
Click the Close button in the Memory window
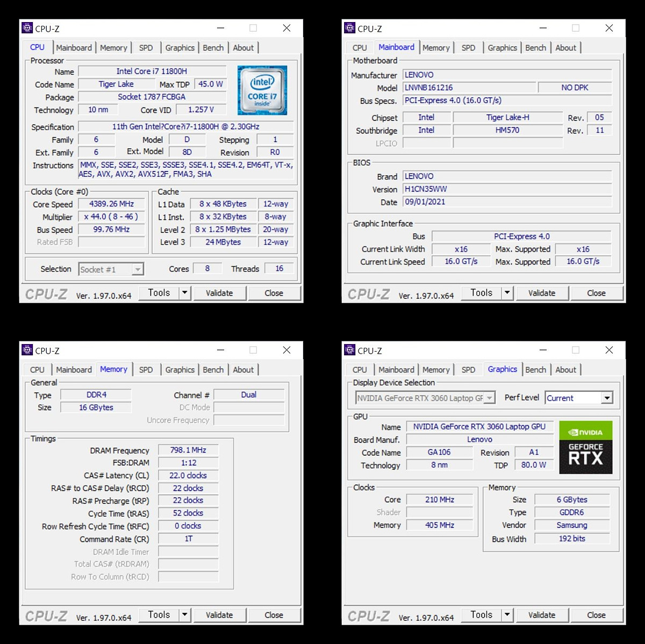pyautogui.click(x=274, y=615)
